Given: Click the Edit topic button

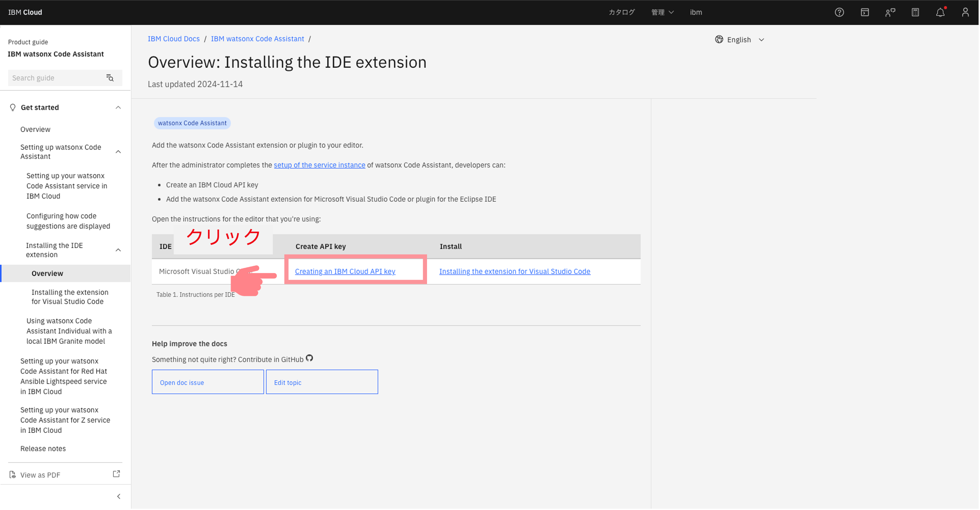Looking at the screenshot, I should click(322, 382).
